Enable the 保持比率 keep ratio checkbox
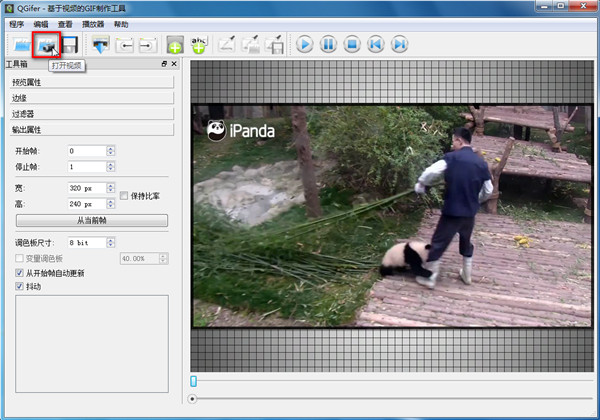Viewport: 600px width, 420px height. coord(124,195)
